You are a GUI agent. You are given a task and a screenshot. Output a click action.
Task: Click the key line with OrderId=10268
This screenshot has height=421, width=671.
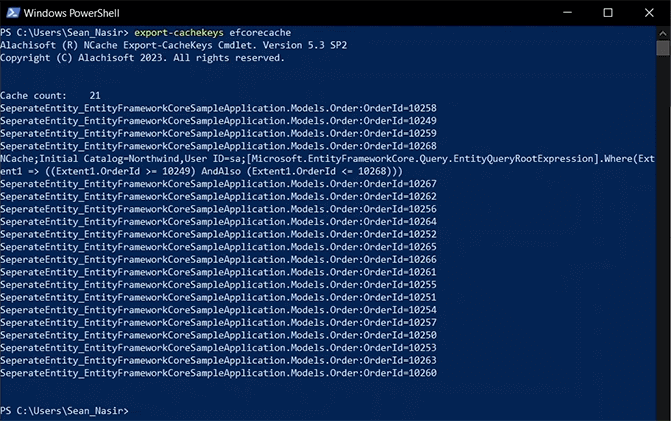coord(218,146)
